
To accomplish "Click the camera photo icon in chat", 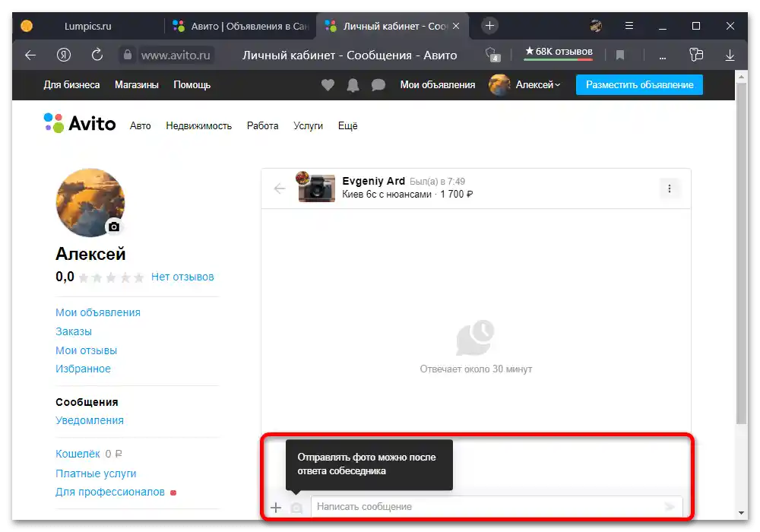I will coord(296,507).
